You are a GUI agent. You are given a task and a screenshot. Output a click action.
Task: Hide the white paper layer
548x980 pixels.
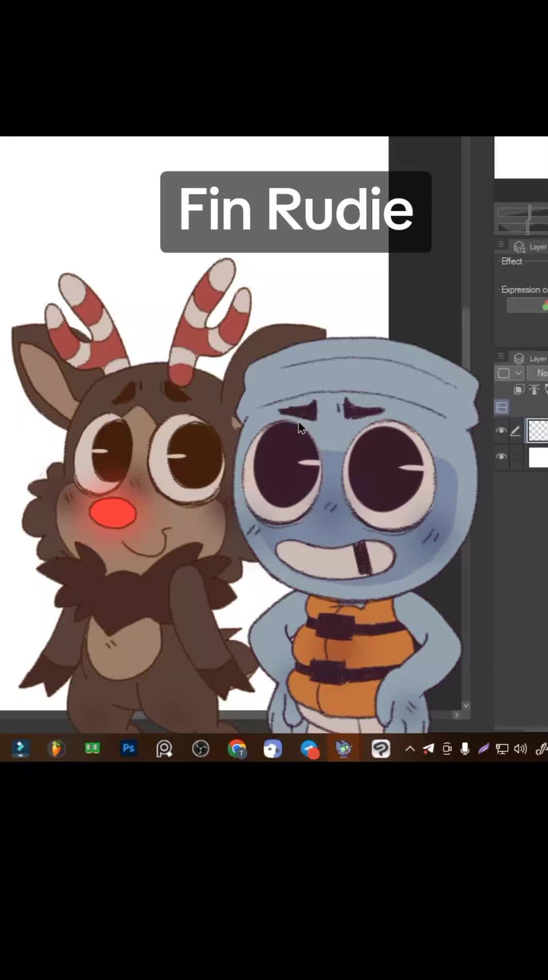[x=501, y=457]
